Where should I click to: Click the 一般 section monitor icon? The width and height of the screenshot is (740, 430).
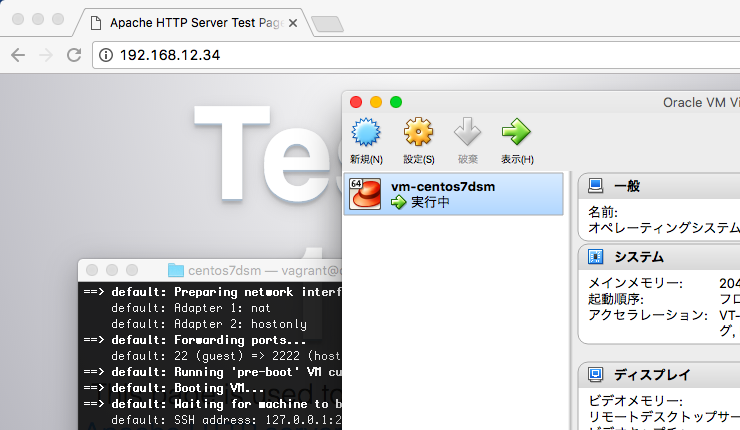point(595,186)
